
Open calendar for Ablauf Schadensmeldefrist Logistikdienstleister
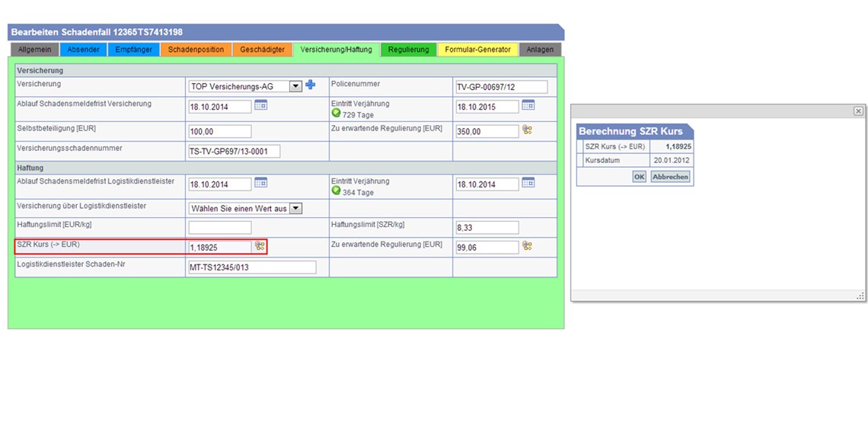click(x=260, y=183)
